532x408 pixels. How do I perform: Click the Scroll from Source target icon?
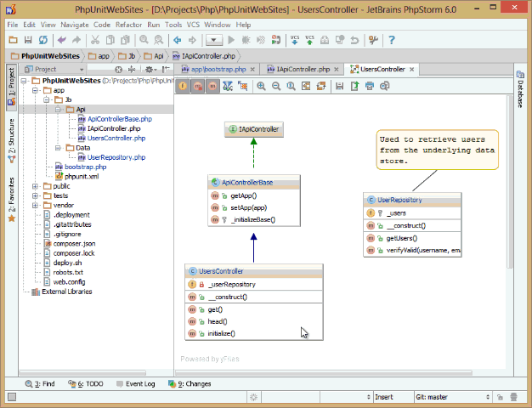(118, 70)
